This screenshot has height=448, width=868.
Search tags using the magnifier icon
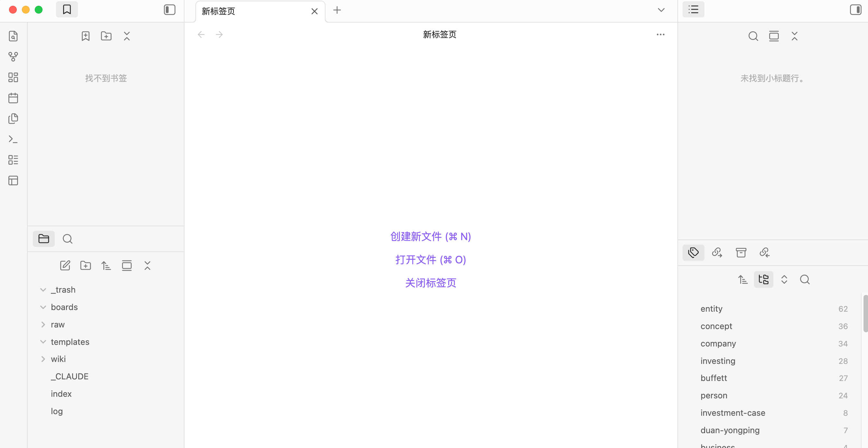pos(805,280)
